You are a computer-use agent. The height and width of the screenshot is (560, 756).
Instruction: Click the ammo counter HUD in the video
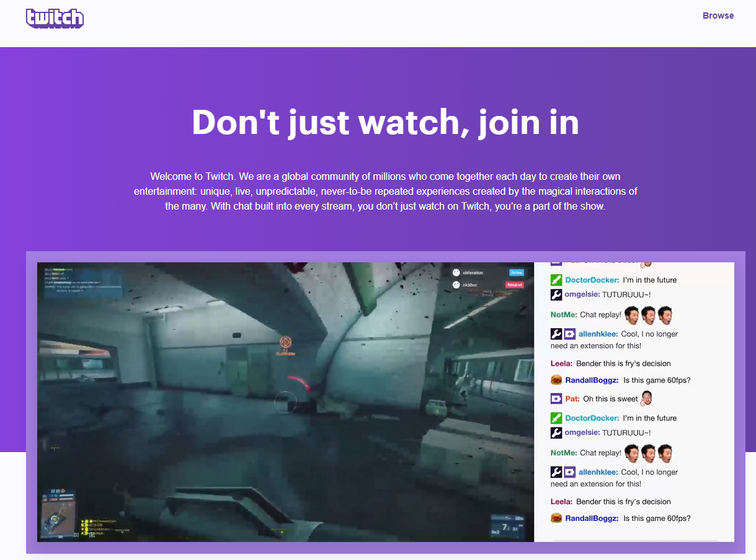507,526
